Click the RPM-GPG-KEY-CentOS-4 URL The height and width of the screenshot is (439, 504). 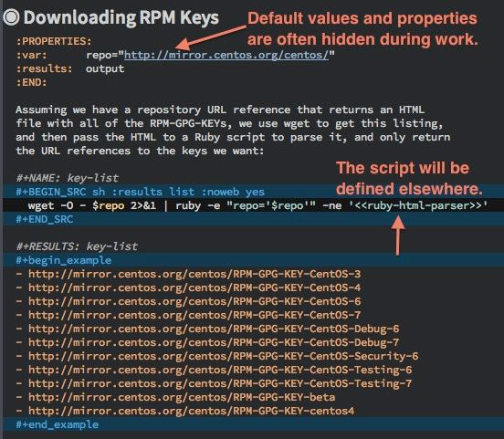(194, 287)
